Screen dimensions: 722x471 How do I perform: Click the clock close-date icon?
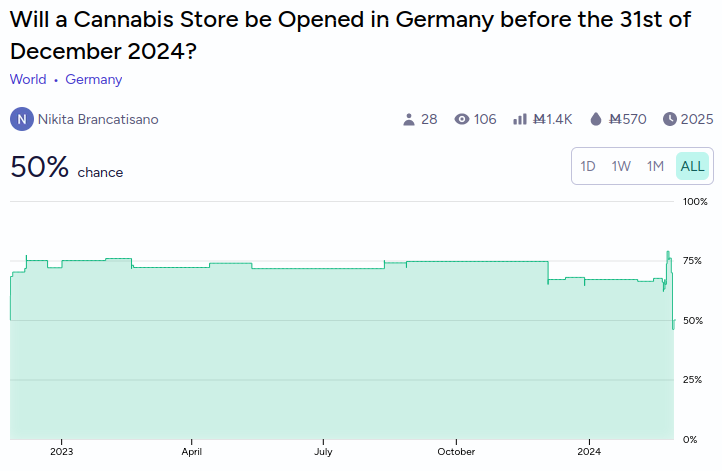pyautogui.click(x=670, y=119)
